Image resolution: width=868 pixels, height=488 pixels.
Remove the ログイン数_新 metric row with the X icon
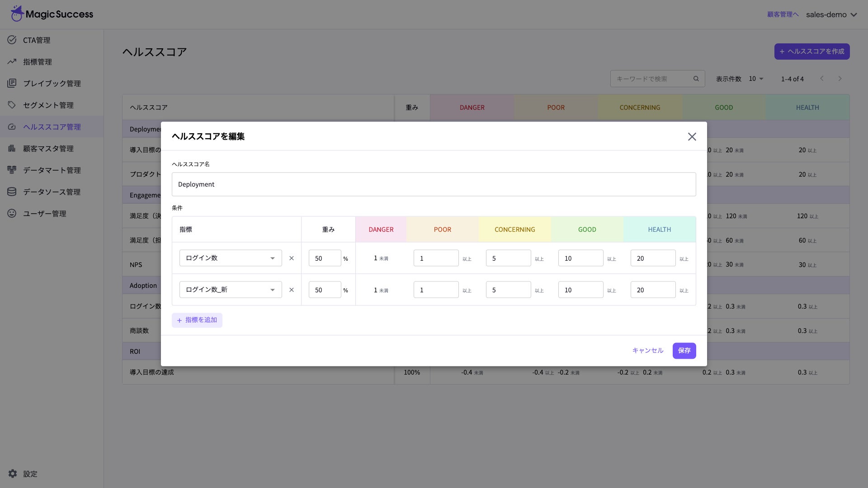(292, 290)
